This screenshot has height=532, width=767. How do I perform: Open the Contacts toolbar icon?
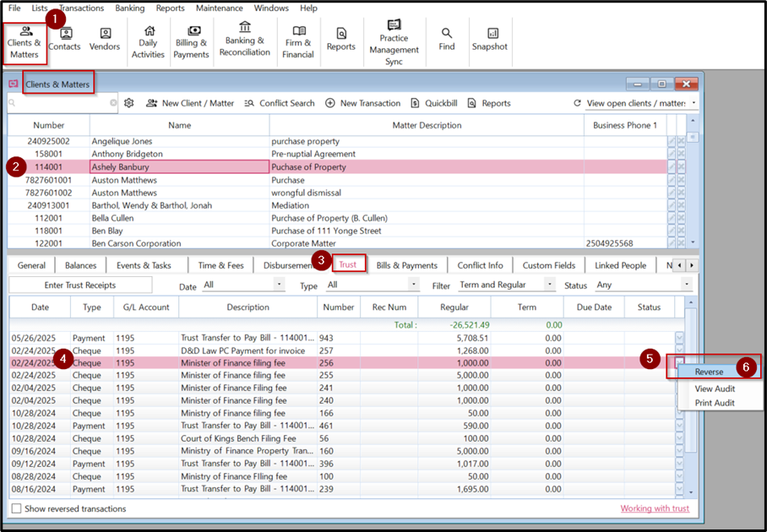pos(64,40)
